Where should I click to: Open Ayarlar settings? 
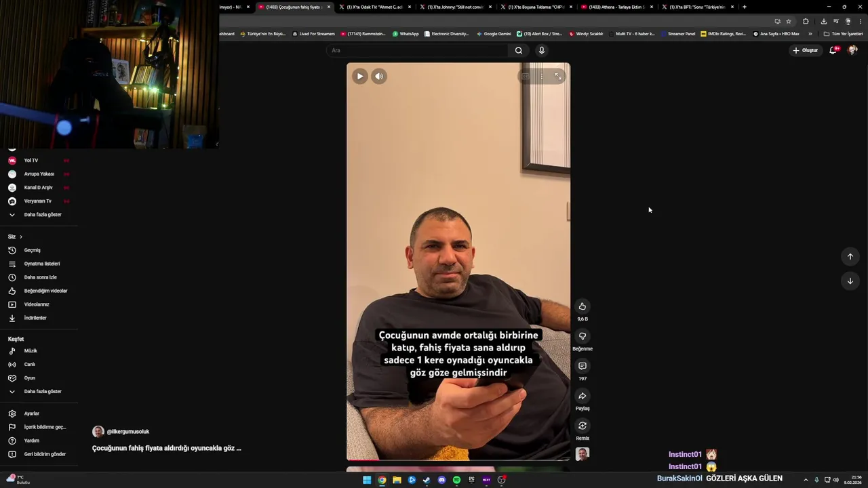tap(39, 413)
